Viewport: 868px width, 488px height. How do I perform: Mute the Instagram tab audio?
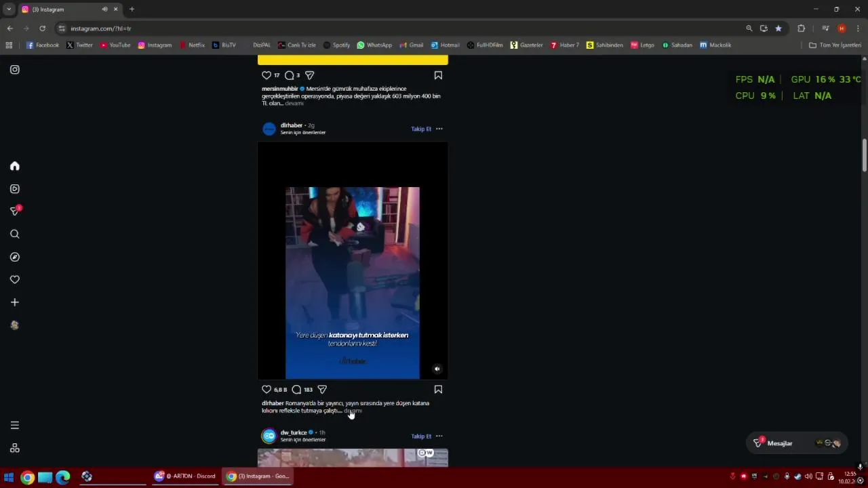104,9
